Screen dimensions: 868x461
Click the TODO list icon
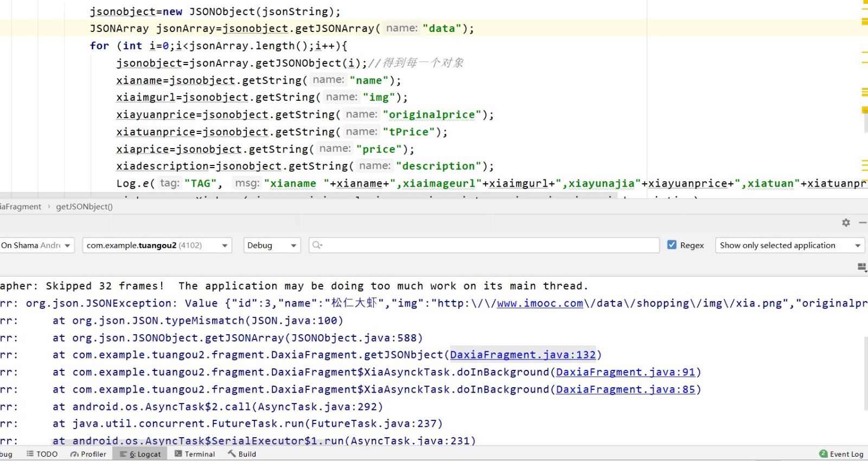[30, 454]
